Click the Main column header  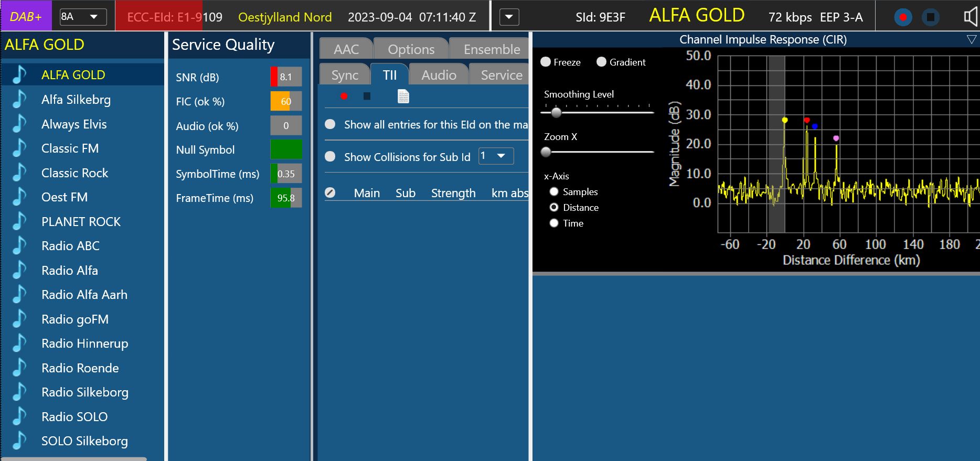point(367,193)
